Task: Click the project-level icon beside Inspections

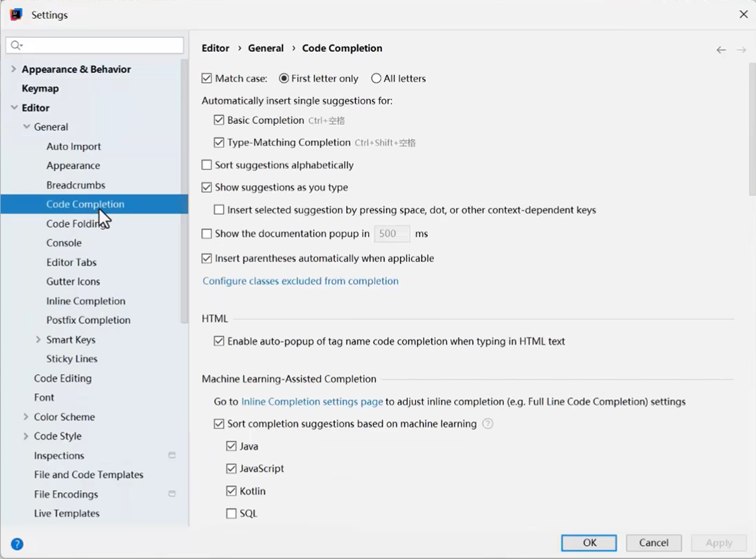Action: point(172,456)
